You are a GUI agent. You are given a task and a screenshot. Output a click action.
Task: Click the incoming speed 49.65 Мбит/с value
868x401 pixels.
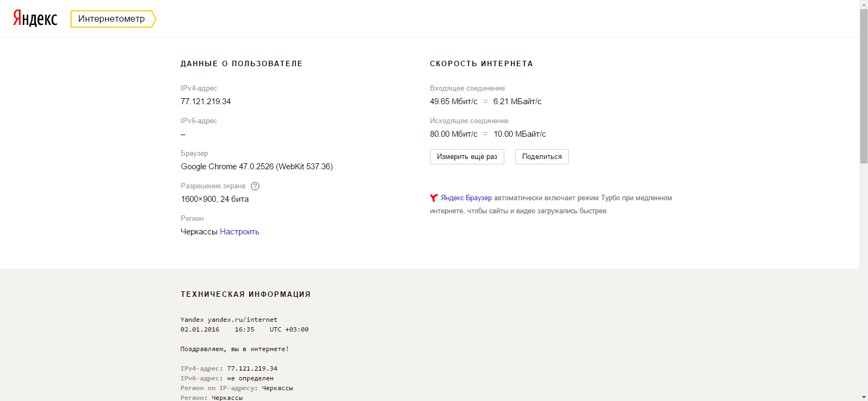[454, 101]
